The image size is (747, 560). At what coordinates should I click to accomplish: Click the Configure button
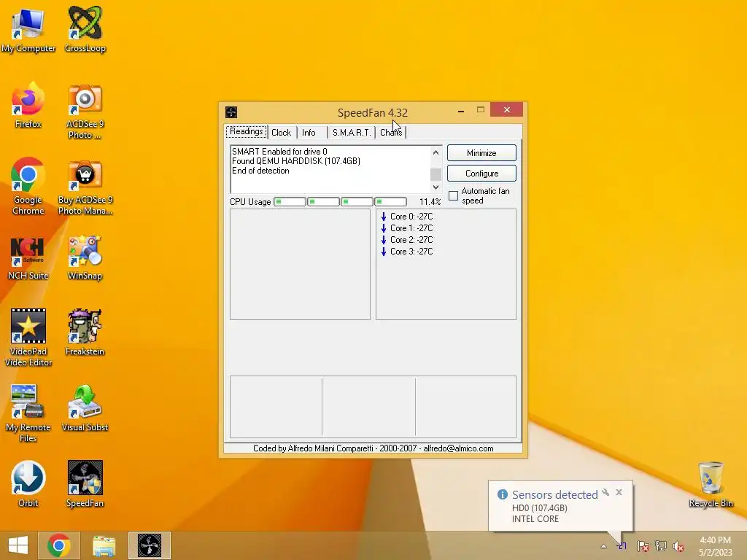[x=481, y=174]
